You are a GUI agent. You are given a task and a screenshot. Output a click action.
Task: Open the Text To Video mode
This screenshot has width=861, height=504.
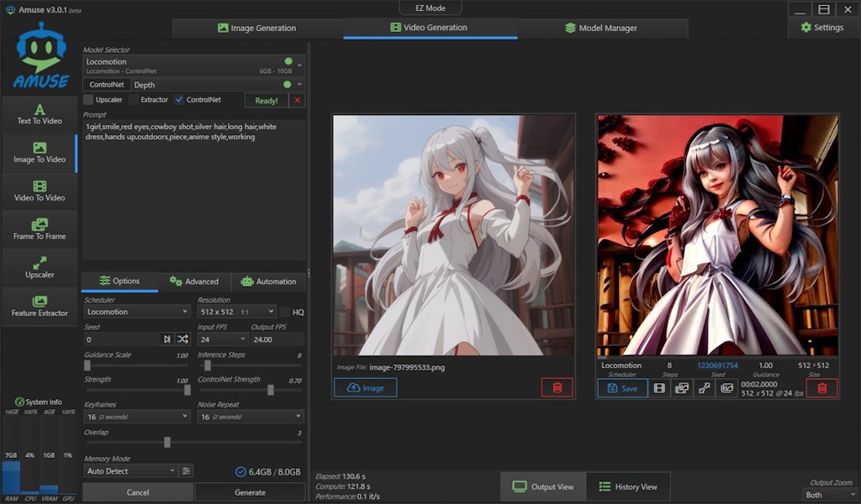40,114
